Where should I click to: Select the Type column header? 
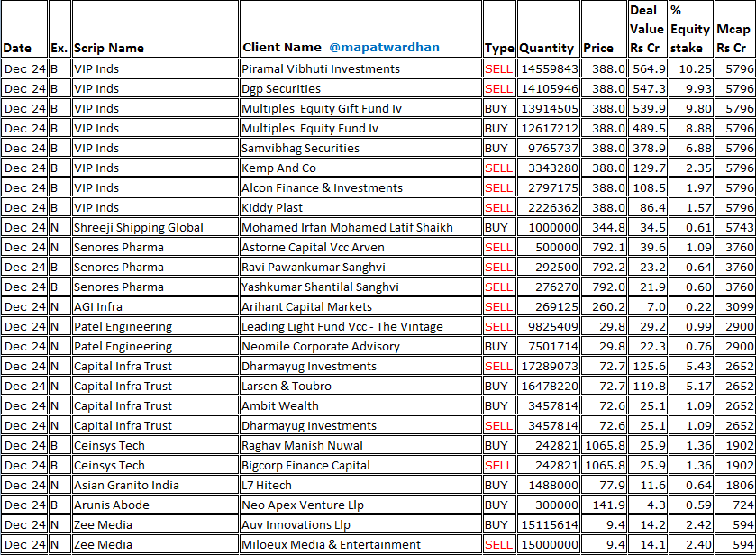[x=499, y=49]
